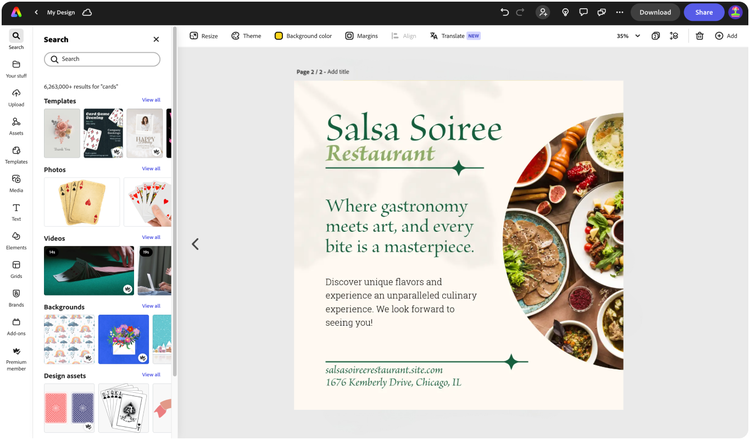Open the lightbulb tips icon
750x440 pixels.
point(565,12)
